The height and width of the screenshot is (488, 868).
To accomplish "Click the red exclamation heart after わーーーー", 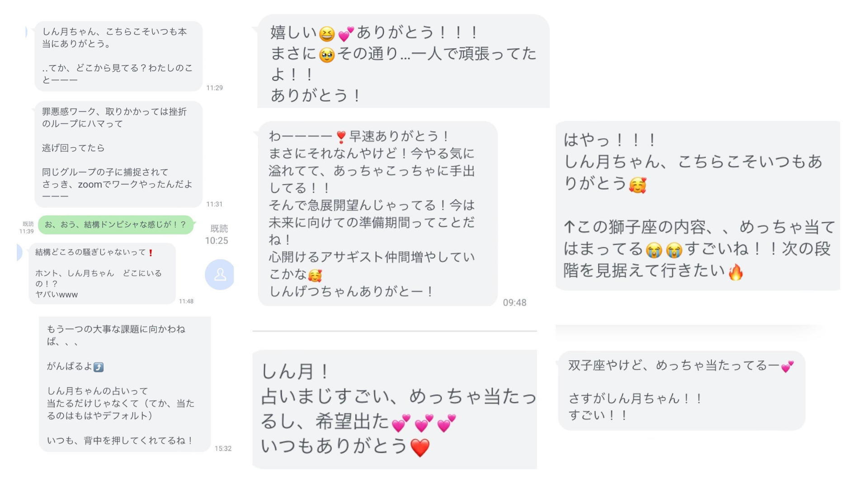I will click(x=341, y=136).
